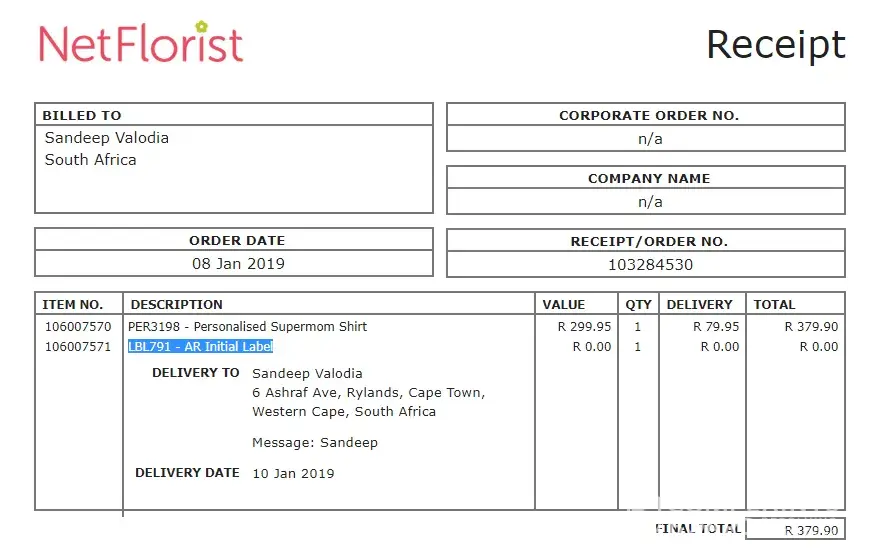Screen dimensions: 888x558
Task: Click the QTY column header
Action: (x=638, y=304)
